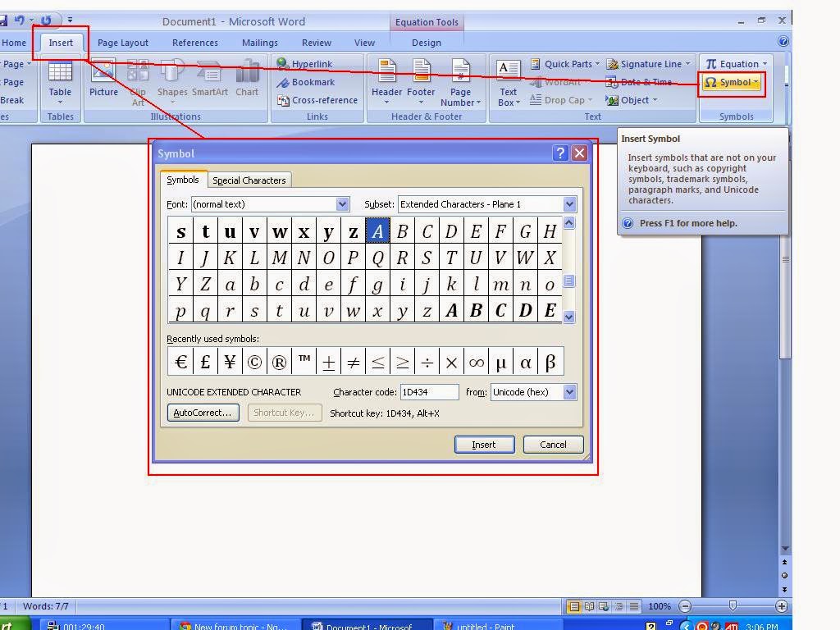The height and width of the screenshot is (630, 840).
Task: Click the Hyperlink icon in Links group
Action: [309, 63]
